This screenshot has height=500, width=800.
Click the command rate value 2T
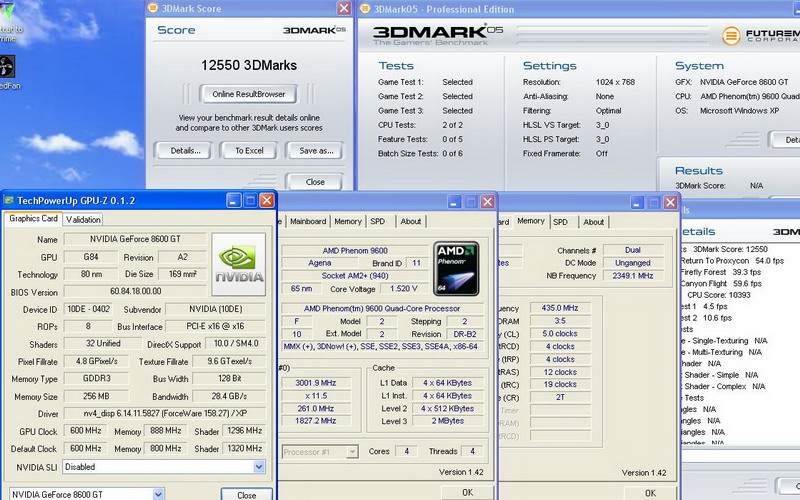[560, 397]
